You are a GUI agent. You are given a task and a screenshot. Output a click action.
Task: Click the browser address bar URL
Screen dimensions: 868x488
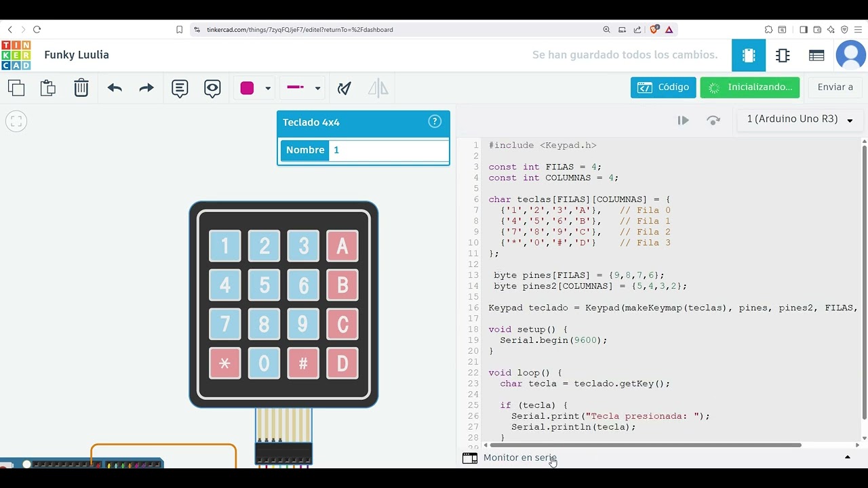(x=300, y=30)
